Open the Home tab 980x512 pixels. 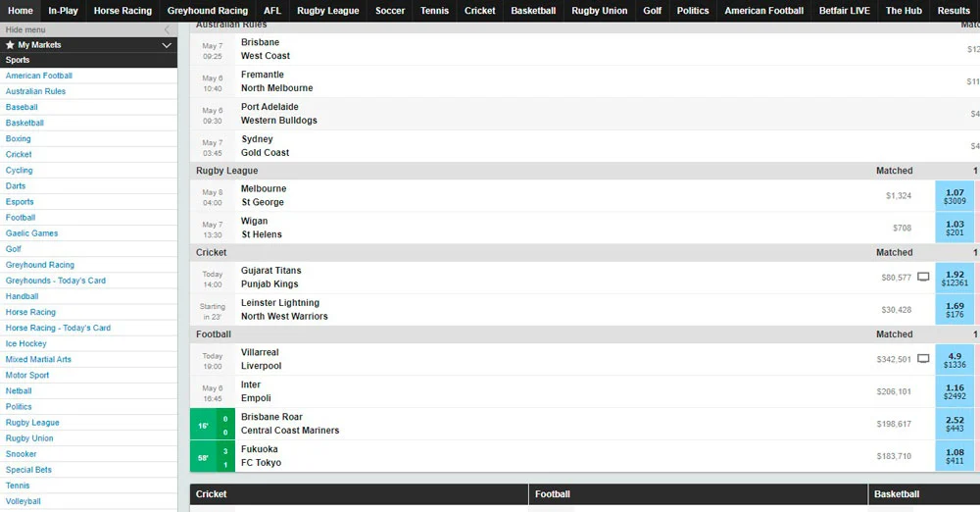coord(20,11)
